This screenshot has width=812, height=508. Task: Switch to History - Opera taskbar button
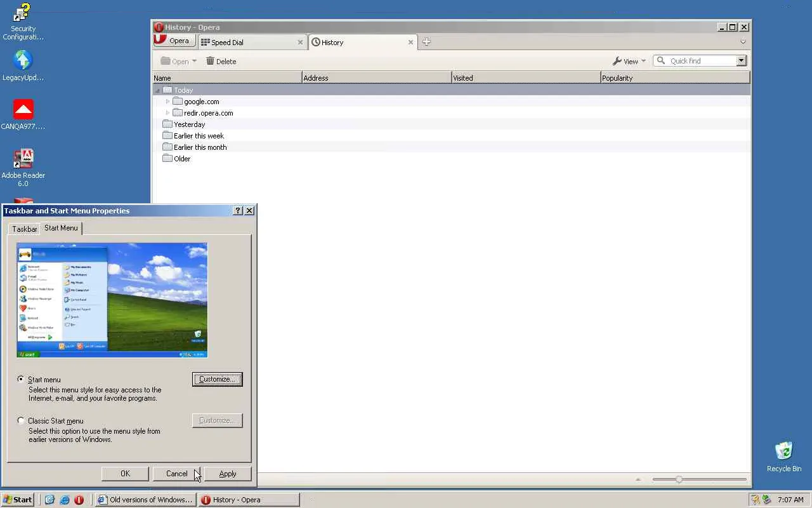[x=249, y=500]
